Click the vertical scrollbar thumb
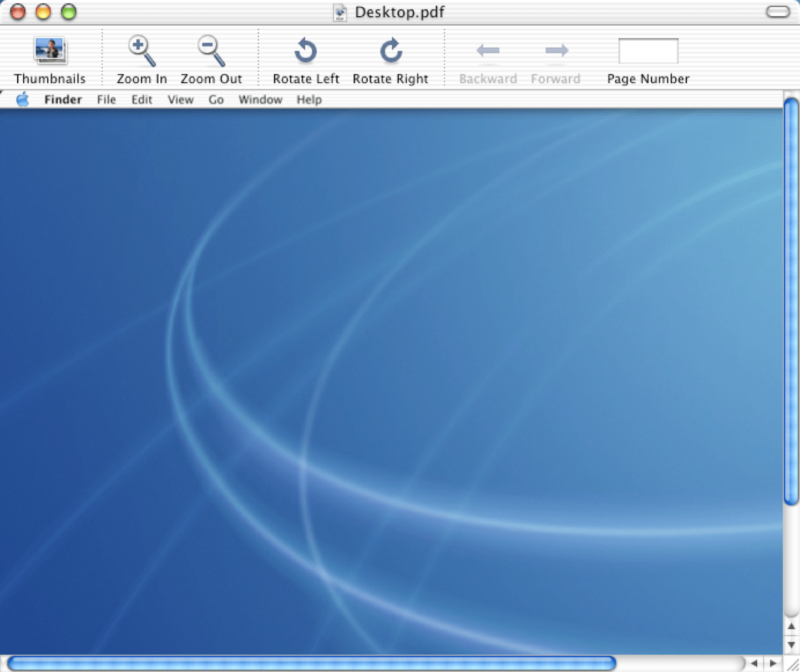Screen dimensions: 800x672 click(x=791, y=301)
